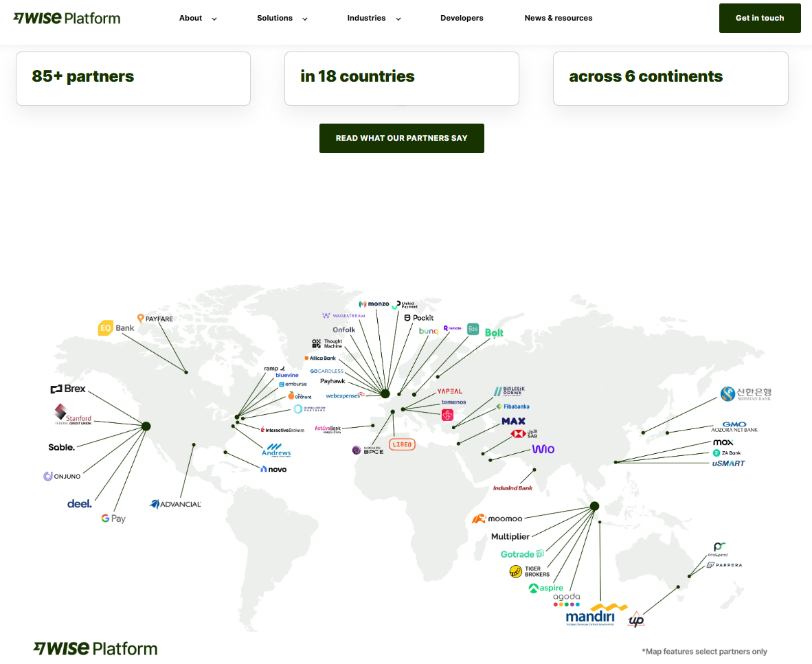This screenshot has width=812, height=664.
Task: Expand the chevron beside About
Action: pyautogui.click(x=214, y=19)
